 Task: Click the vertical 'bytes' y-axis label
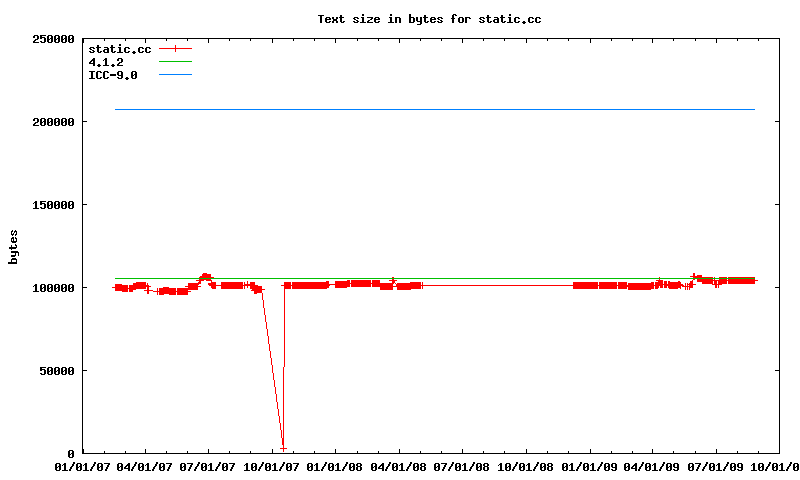coord(13,246)
